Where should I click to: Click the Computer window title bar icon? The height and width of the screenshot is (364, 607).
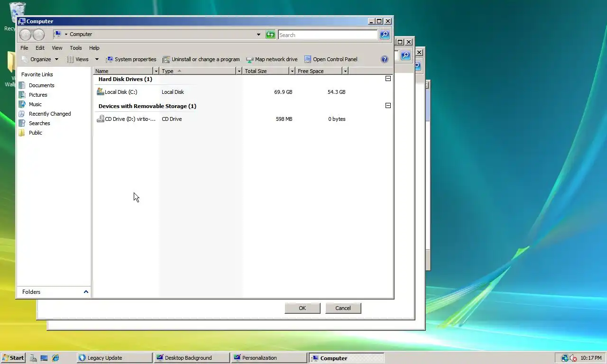22,21
